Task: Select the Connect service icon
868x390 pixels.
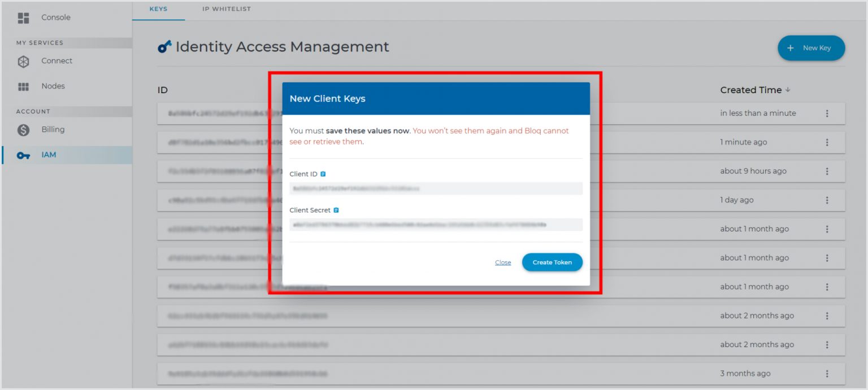Action: pyautogui.click(x=23, y=60)
